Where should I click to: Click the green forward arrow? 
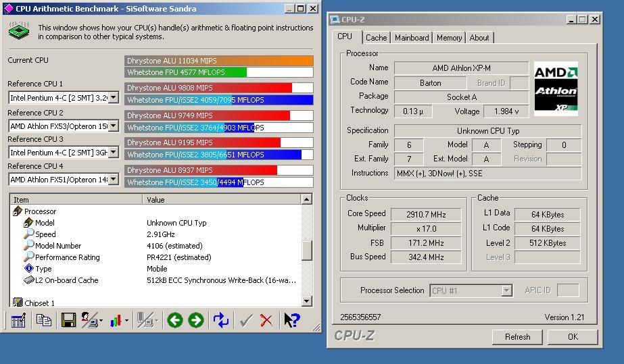[x=196, y=320]
